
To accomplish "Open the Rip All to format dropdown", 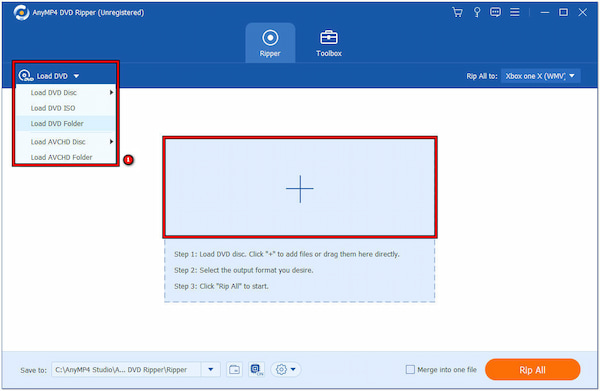I will pyautogui.click(x=540, y=76).
